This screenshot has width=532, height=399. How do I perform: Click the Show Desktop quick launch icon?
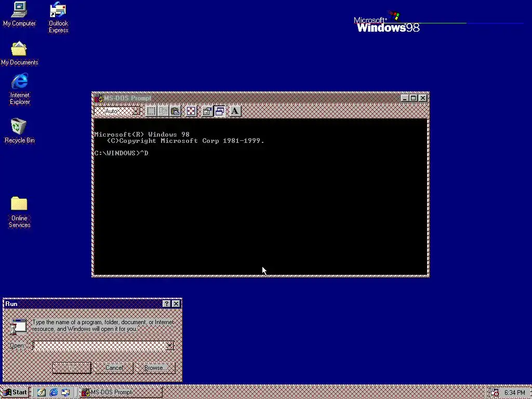click(42, 392)
